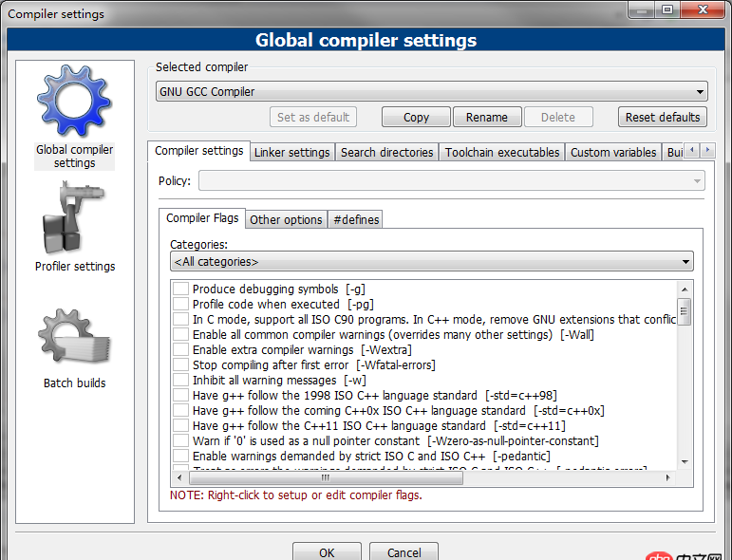Click the Delete compiler button

(x=558, y=117)
